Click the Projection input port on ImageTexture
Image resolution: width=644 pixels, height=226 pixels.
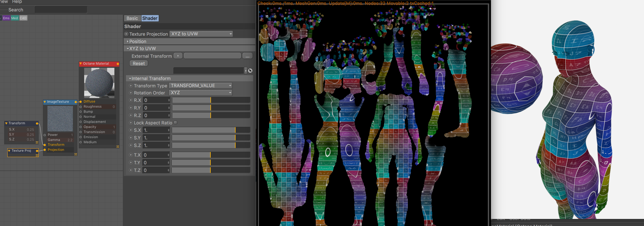click(45, 150)
